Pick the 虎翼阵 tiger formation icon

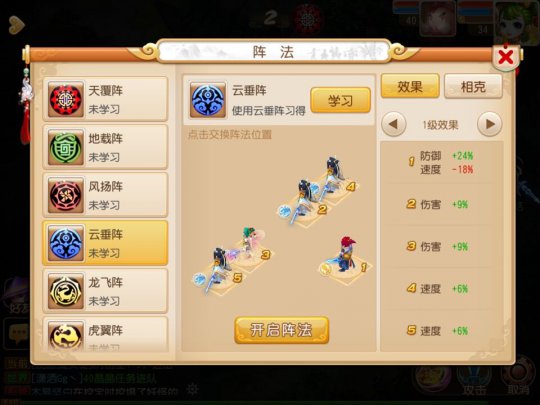(x=65, y=335)
